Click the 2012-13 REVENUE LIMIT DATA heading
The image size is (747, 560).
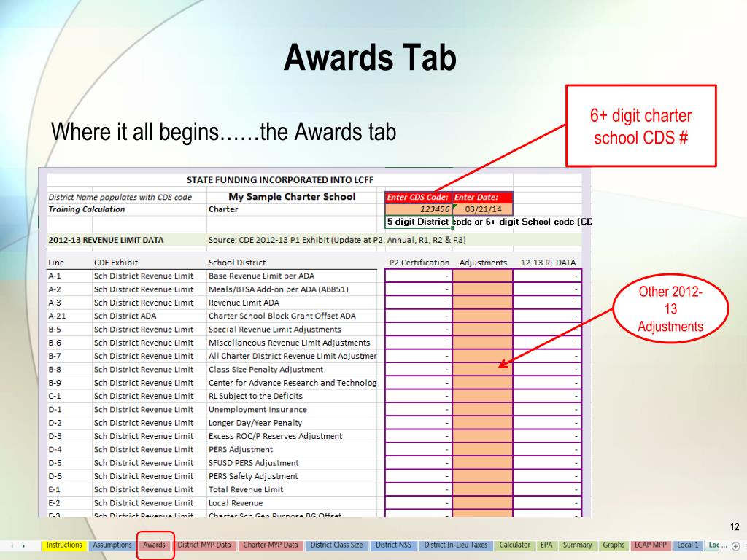[106, 240]
